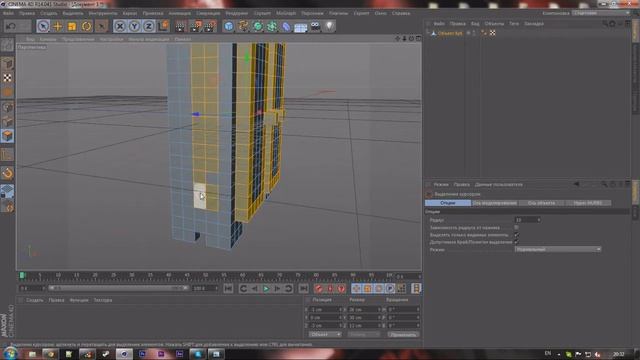Switch to Edges mode
This screenshot has width=640, height=360.
pyautogui.click(x=7, y=122)
